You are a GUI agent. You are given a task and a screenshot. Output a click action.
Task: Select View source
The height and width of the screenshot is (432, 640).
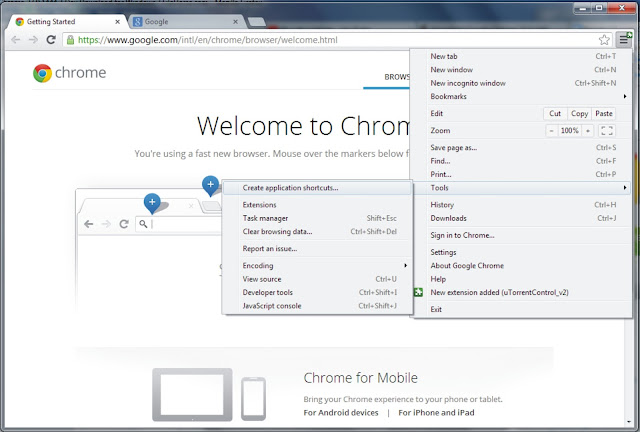coord(318,279)
